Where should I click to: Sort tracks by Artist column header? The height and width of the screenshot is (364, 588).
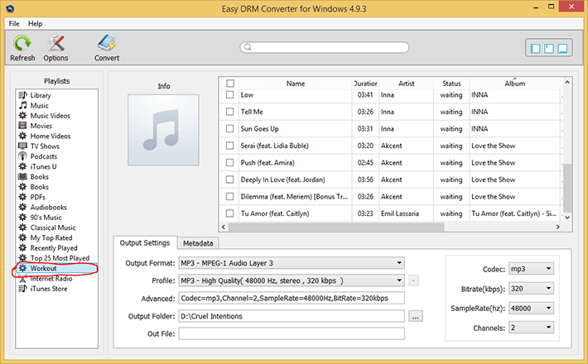tap(406, 83)
